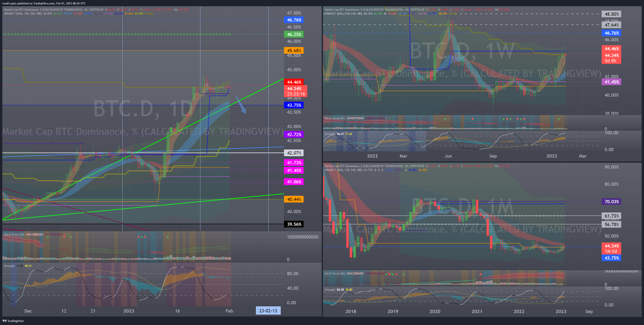This screenshot has height=325, width=644.
Task: Click the 23:23:16 countdown price label
Action: pos(296,94)
